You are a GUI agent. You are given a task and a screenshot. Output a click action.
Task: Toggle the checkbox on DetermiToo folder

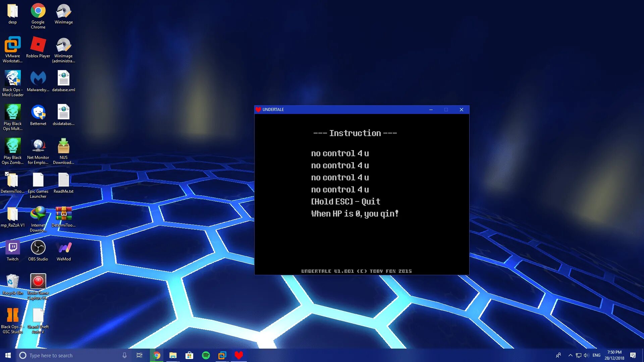7,174
